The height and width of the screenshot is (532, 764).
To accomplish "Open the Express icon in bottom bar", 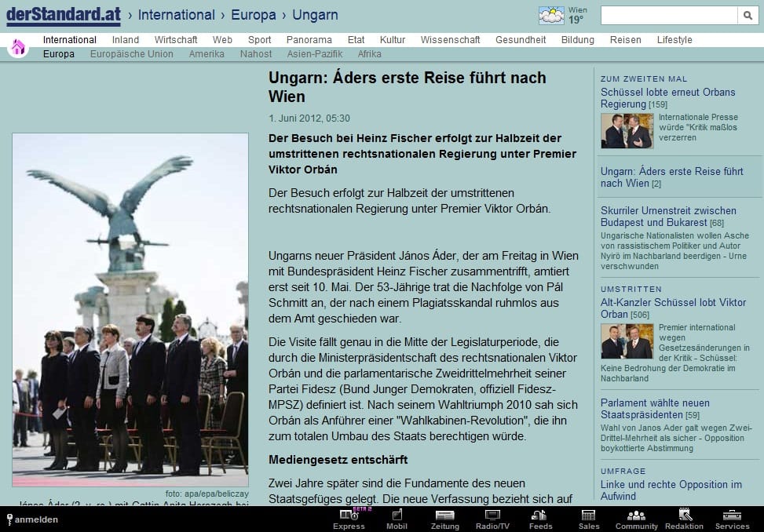I will 349,519.
